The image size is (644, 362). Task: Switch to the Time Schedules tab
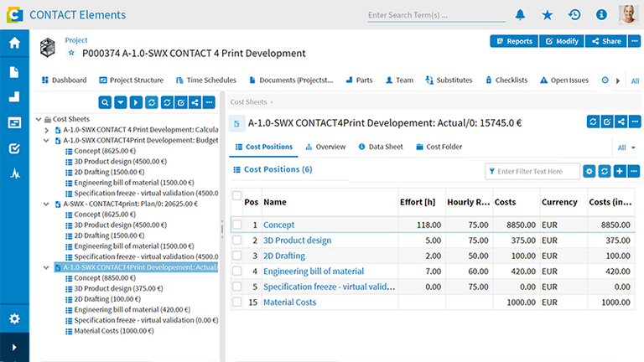pyautogui.click(x=206, y=80)
